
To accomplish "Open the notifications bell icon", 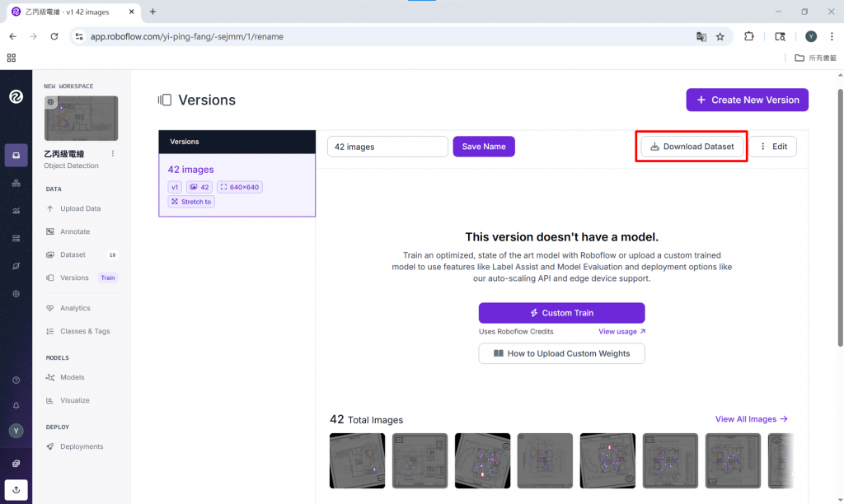I will 16,405.
